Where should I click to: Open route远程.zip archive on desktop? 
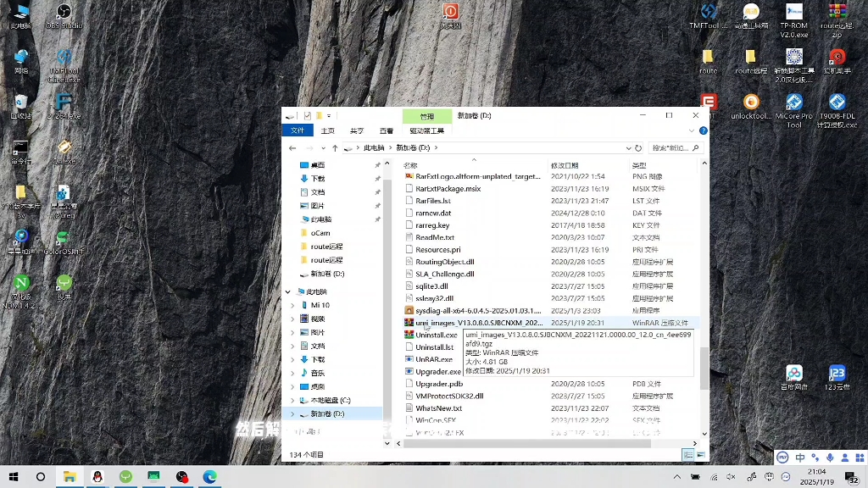(x=837, y=20)
